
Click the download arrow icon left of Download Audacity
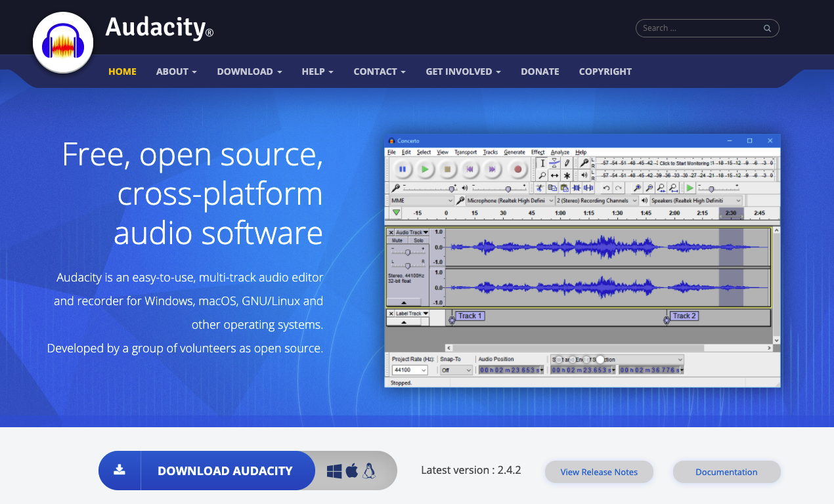(120, 470)
